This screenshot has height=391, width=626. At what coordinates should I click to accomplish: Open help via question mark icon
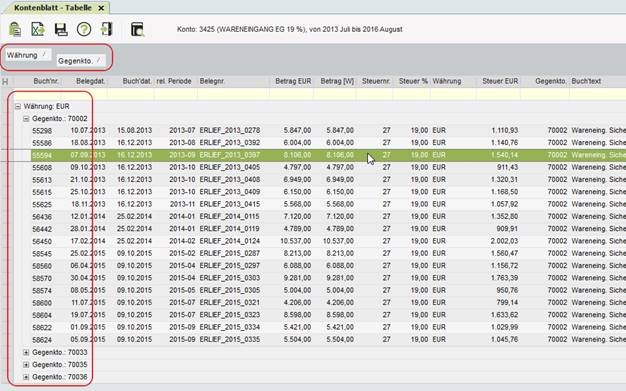[x=84, y=29]
